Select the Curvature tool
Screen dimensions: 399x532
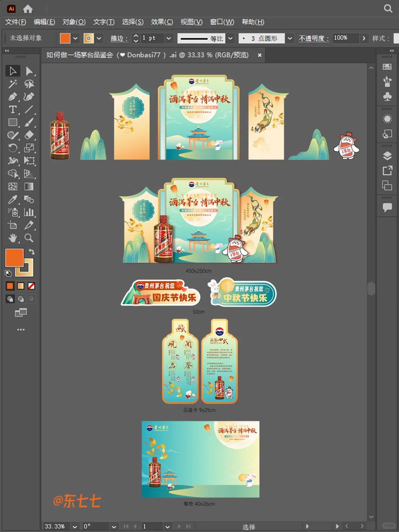point(29,97)
